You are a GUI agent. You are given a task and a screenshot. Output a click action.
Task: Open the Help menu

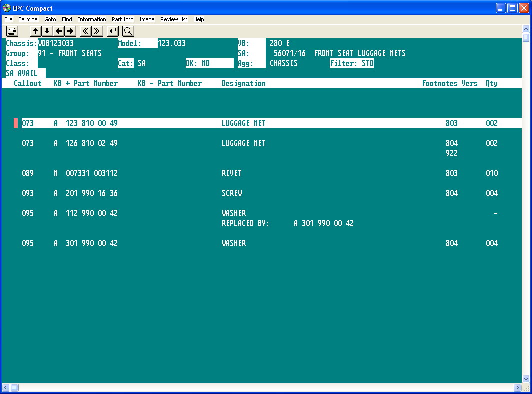pyautogui.click(x=198, y=19)
